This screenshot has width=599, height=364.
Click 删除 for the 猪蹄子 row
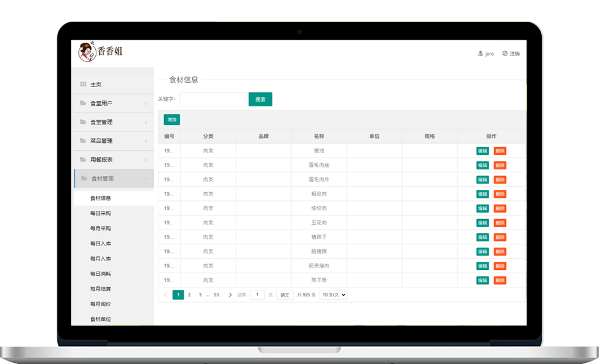500,237
